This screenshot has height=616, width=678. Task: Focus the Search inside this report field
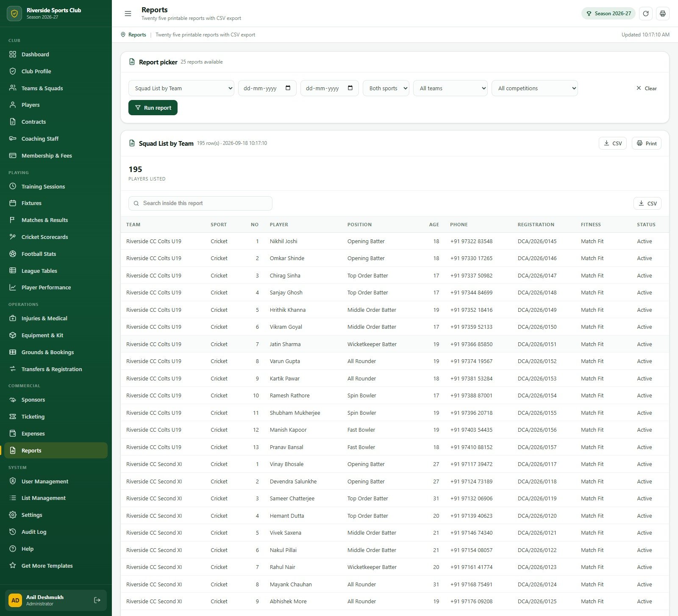click(200, 203)
